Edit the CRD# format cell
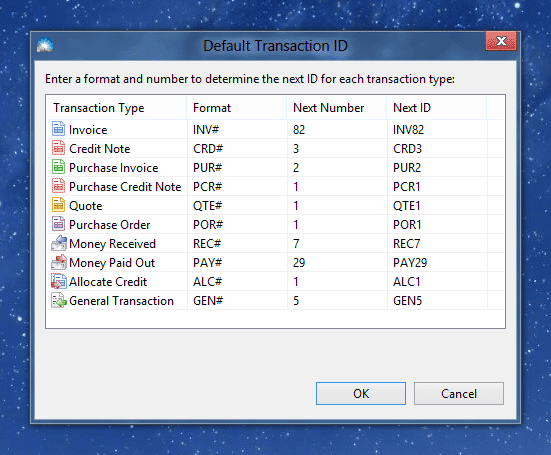This screenshot has height=455, width=551. (237, 149)
